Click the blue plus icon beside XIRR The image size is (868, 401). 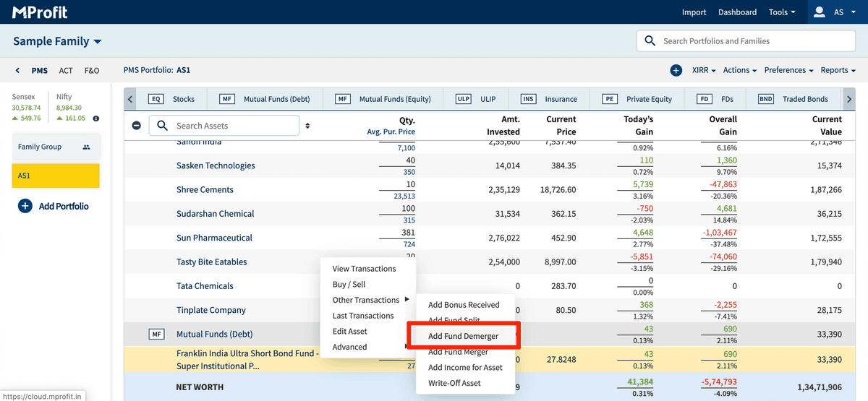(676, 70)
